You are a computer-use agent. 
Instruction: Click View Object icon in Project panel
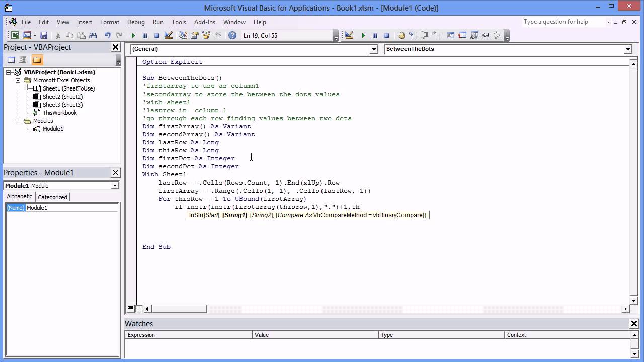tap(23, 60)
